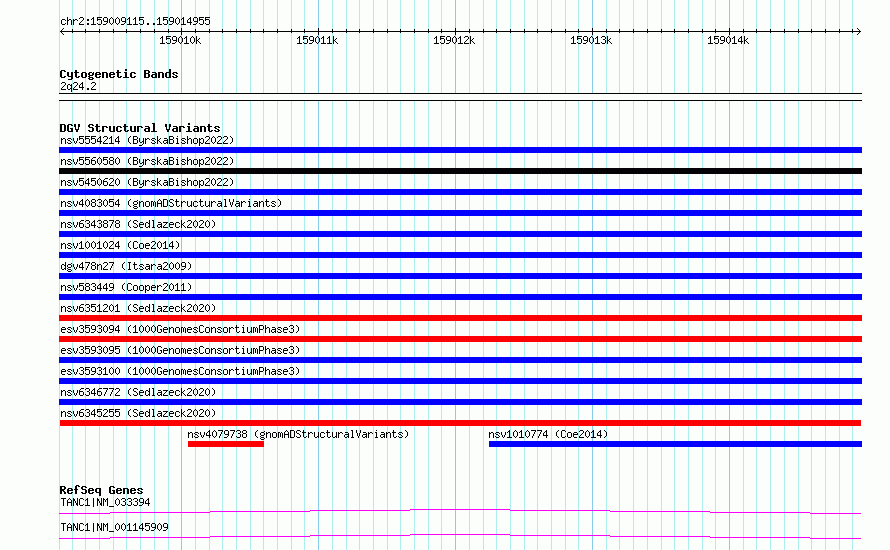Click the TANC1|NM_001145909 gene label

tap(114, 527)
